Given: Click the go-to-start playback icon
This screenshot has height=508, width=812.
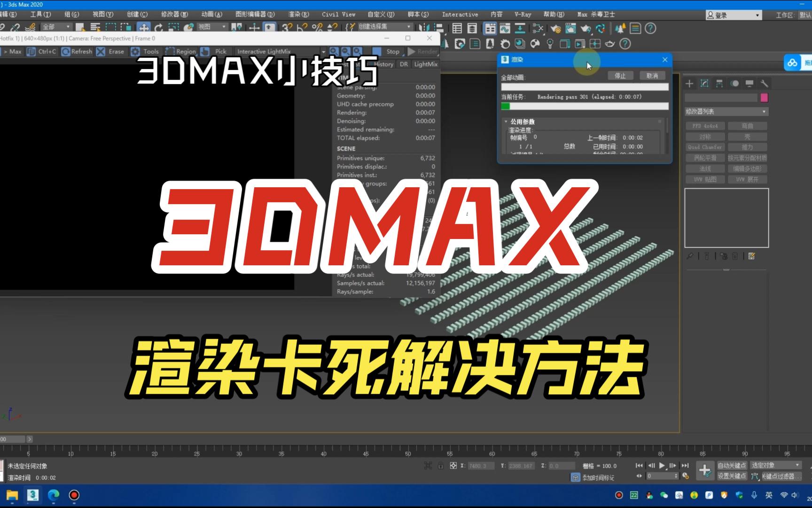Looking at the screenshot, I should click(639, 465).
